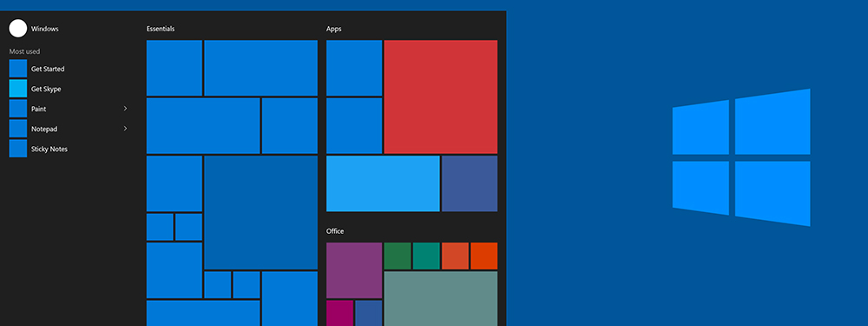Open the small bright orange Office tile
The width and height of the screenshot is (868, 326).
click(x=483, y=256)
